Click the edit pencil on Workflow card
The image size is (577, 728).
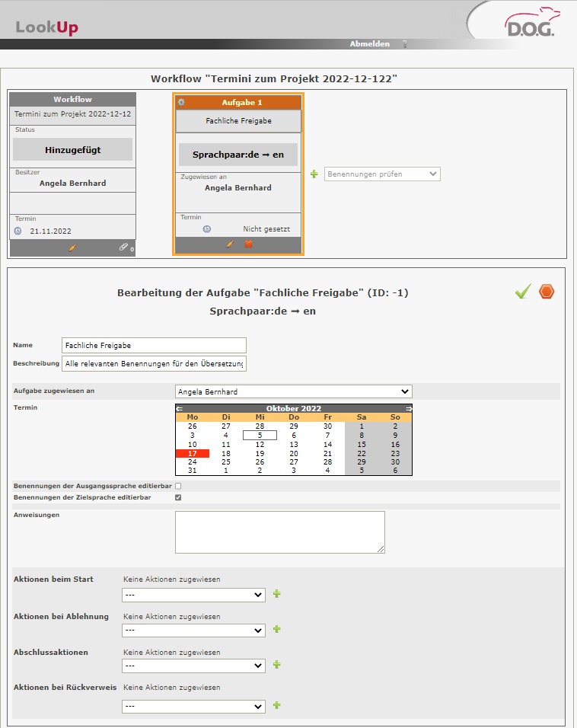click(x=72, y=247)
